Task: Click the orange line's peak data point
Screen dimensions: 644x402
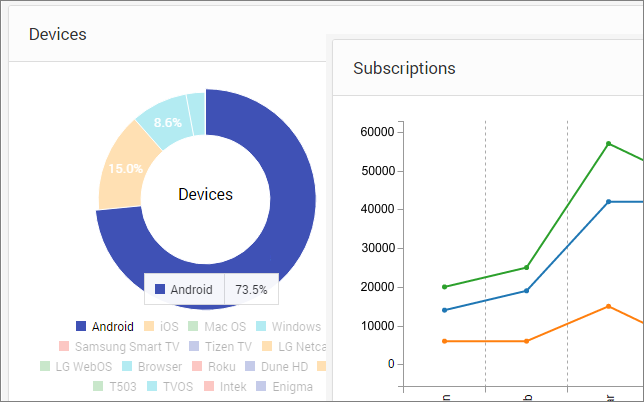Action: click(x=608, y=306)
